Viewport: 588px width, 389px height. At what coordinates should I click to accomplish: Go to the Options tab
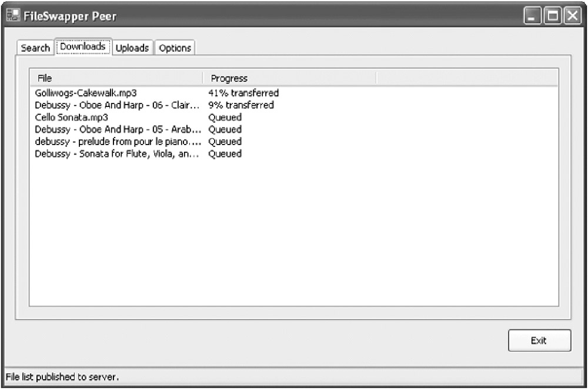(x=175, y=48)
